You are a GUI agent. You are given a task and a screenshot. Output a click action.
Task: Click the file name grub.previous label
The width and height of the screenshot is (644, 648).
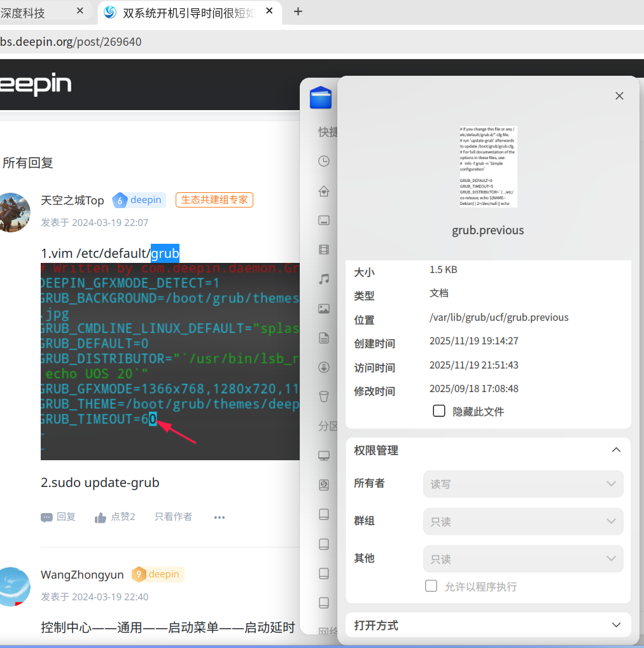click(488, 230)
